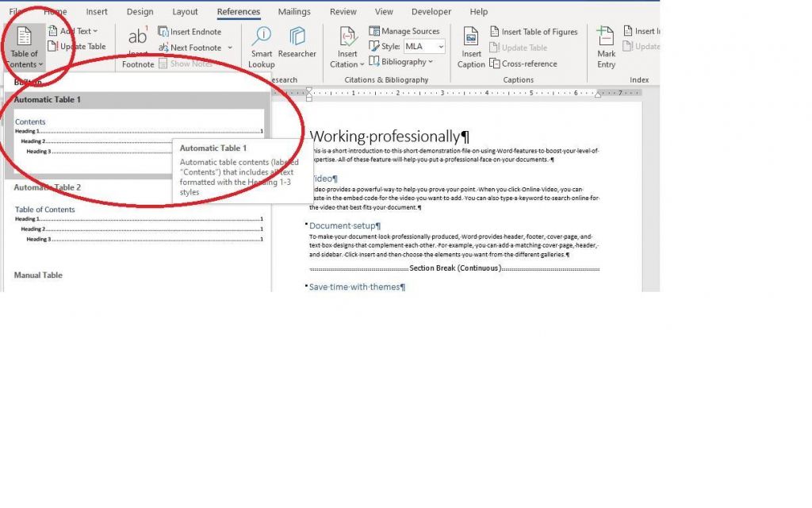Switch to the Mailings tab
Viewport: 812px width, 508px height.
click(x=294, y=11)
